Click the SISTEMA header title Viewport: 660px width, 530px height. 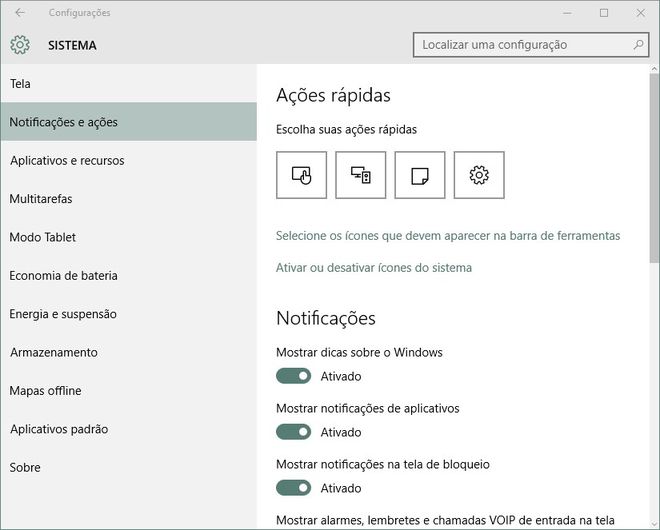(72, 45)
